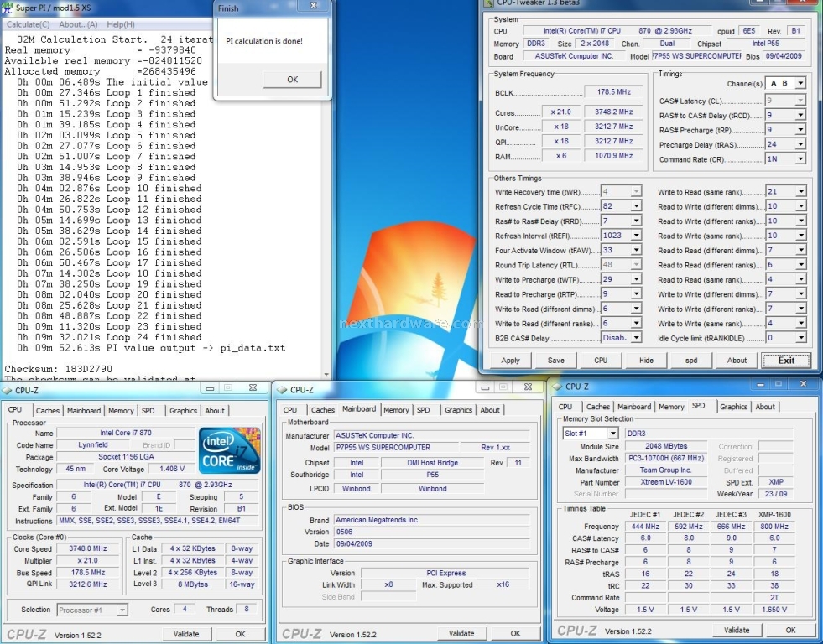Image resolution: width=823 pixels, height=644 pixels.
Task: Click the Intel Core i7 logo in CPU-Z
Action: 230,450
